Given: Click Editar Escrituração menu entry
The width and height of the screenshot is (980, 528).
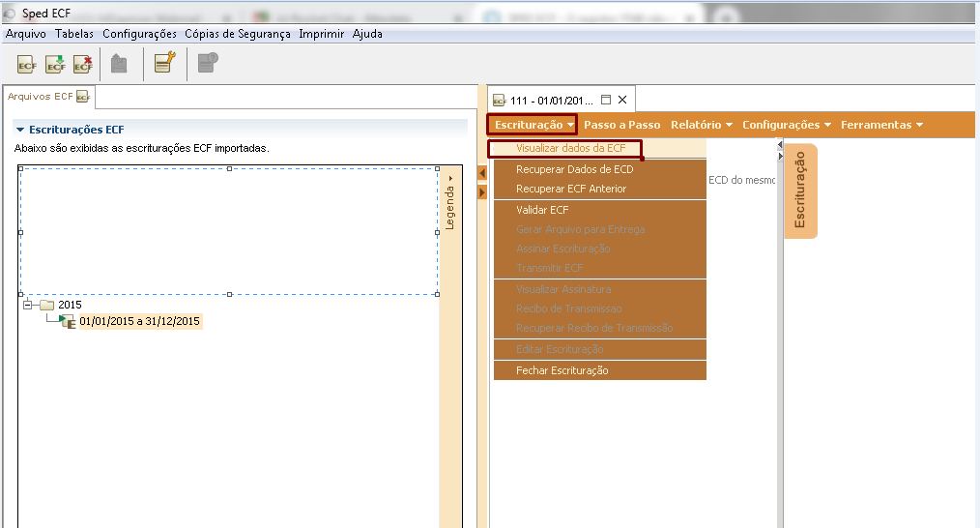Looking at the screenshot, I should pyautogui.click(x=600, y=350).
